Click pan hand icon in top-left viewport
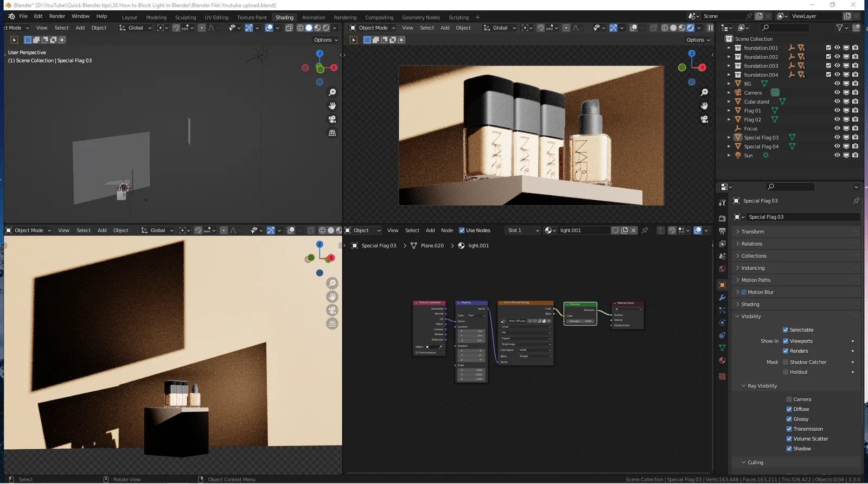868x484 pixels. (333, 106)
